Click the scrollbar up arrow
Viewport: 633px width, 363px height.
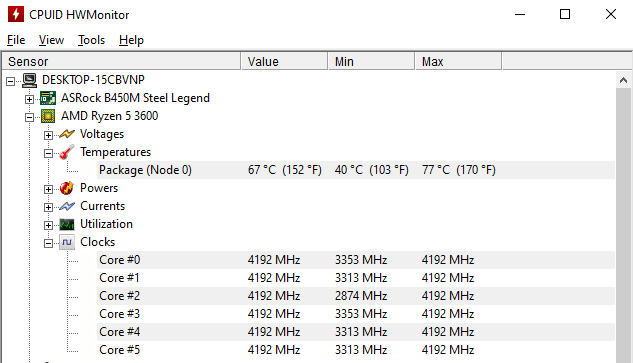coord(623,80)
